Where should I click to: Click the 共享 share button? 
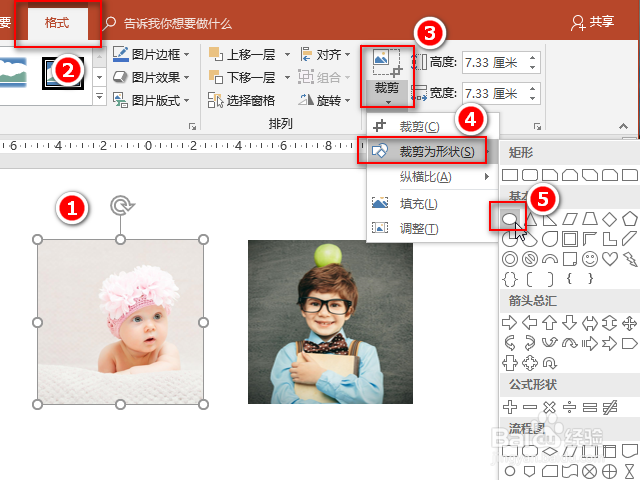point(593,22)
